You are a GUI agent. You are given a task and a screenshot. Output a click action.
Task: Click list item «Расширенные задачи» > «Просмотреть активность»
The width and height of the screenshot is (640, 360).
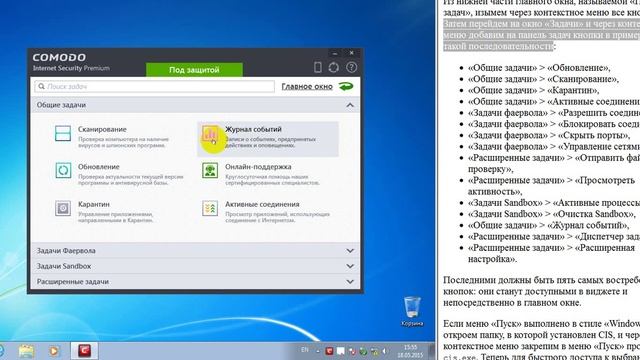point(552,186)
